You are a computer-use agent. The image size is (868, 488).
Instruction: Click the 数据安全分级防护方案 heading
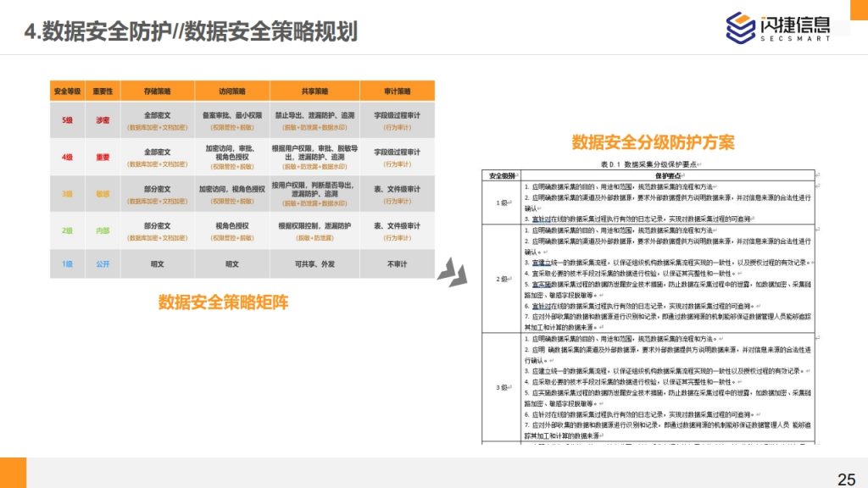(x=653, y=142)
